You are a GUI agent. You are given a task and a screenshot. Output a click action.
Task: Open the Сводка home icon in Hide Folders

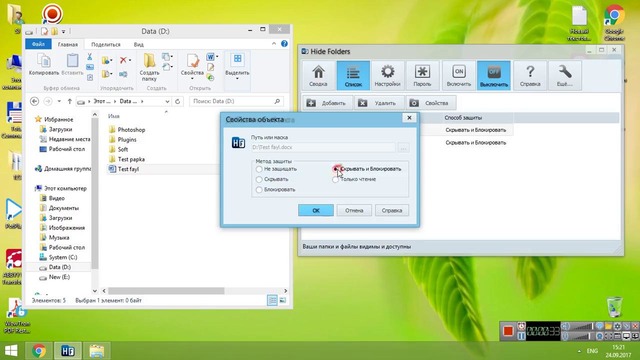[x=318, y=76]
